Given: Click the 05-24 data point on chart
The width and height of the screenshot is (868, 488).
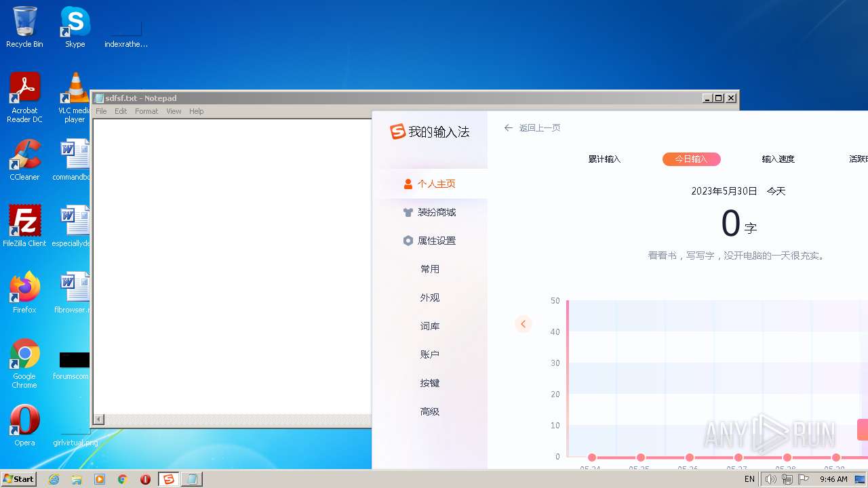Looking at the screenshot, I should click(x=592, y=457).
